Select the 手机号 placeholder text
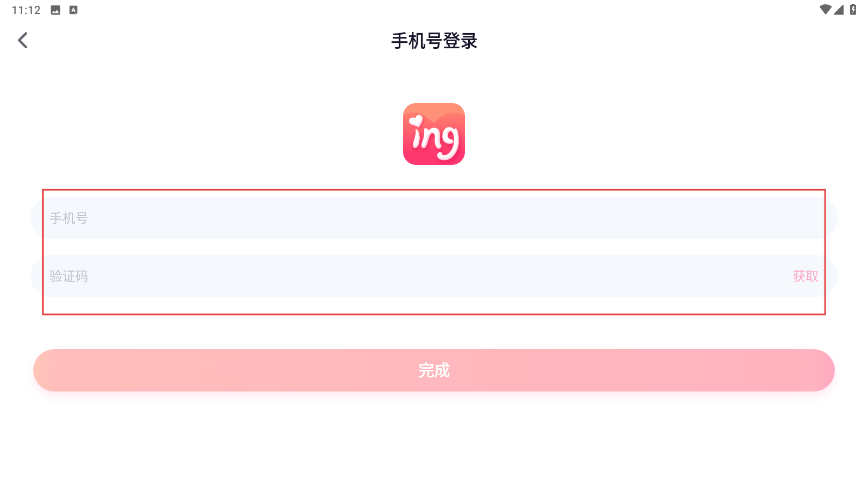The image size is (868, 488). pos(69,218)
